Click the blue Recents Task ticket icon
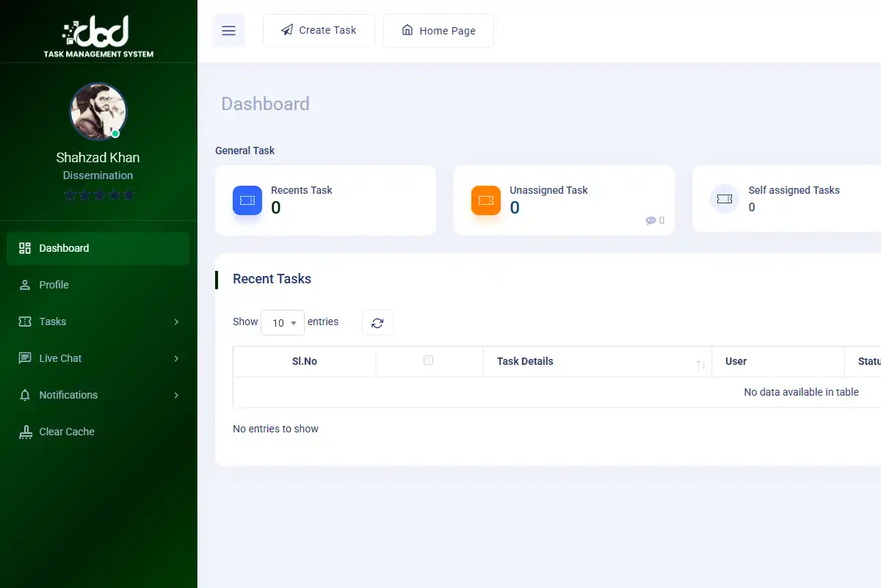 point(247,200)
